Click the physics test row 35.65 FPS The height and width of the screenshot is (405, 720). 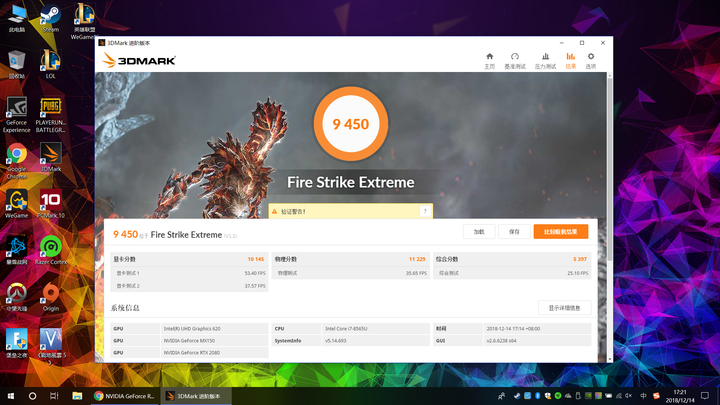[x=351, y=273]
